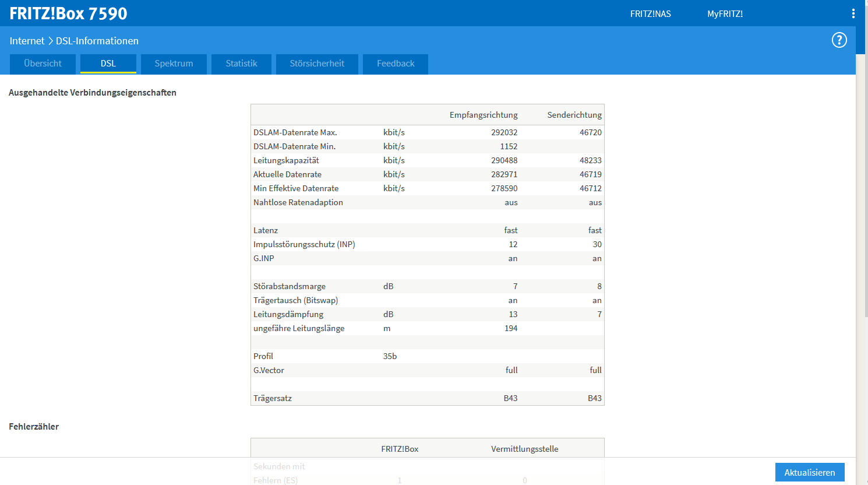Open the Störsicherheit tab

(317, 64)
